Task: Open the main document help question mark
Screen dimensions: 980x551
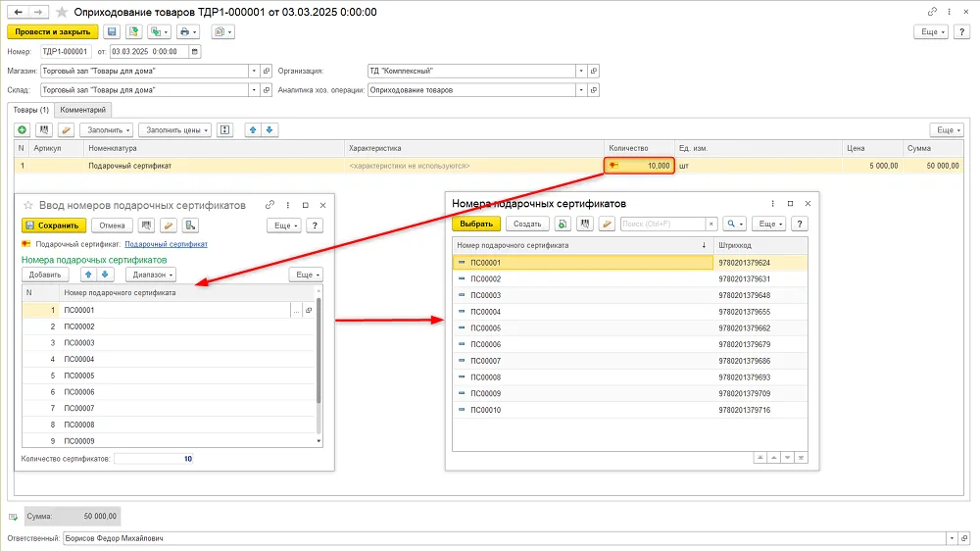Action: [x=961, y=32]
